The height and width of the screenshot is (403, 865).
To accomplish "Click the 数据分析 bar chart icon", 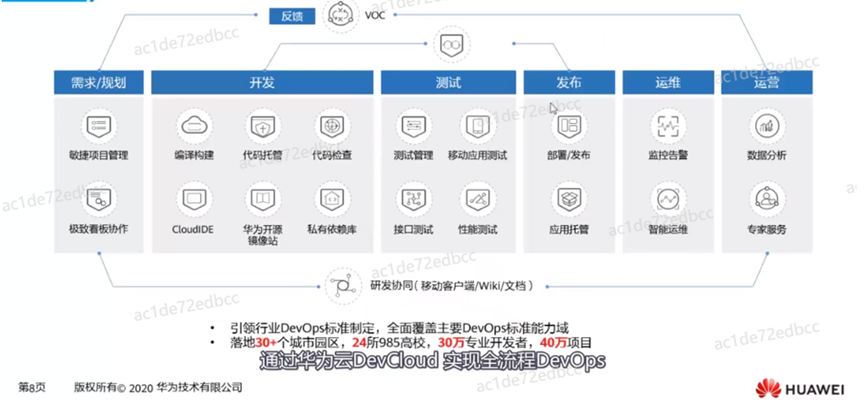I will pyautogui.click(x=767, y=126).
